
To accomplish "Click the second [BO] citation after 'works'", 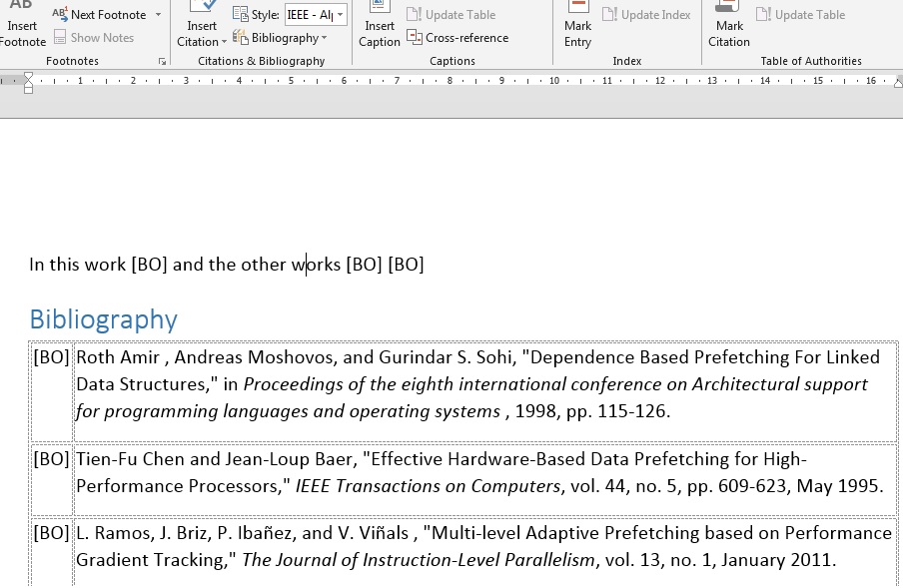I will [364, 265].
